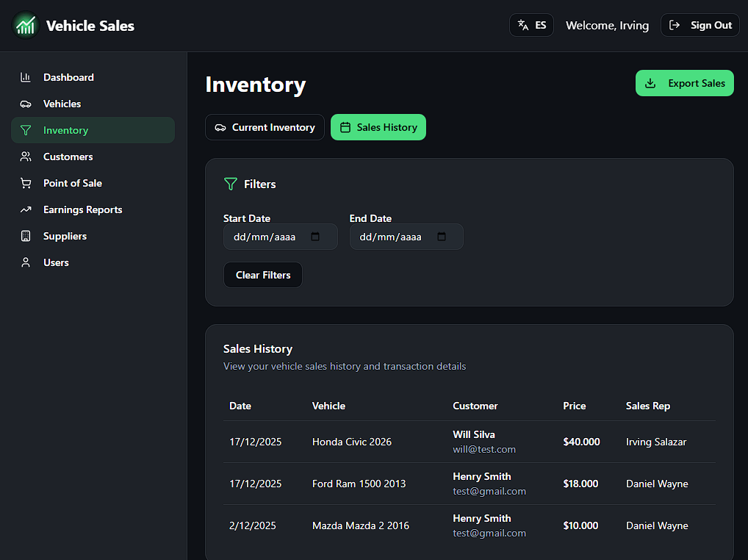Click the Vehicle column header
The width and height of the screenshot is (748, 560).
(x=328, y=406)
